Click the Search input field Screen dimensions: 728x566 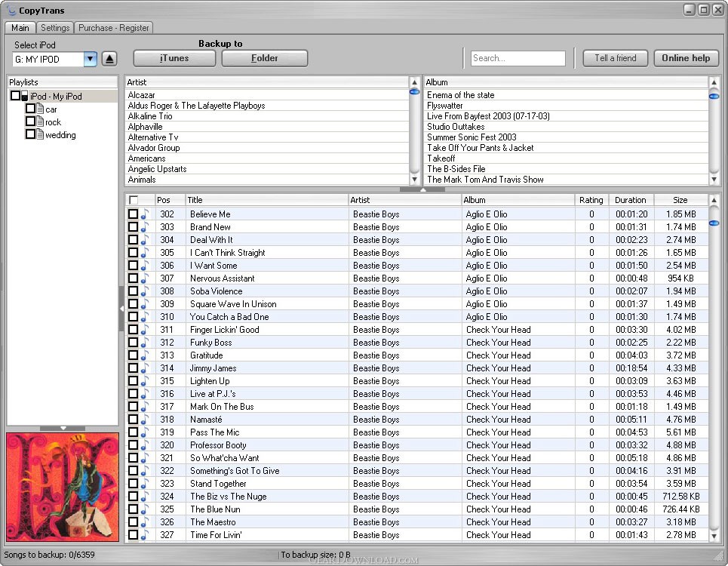pyautogui.click(x=518, y=59)
